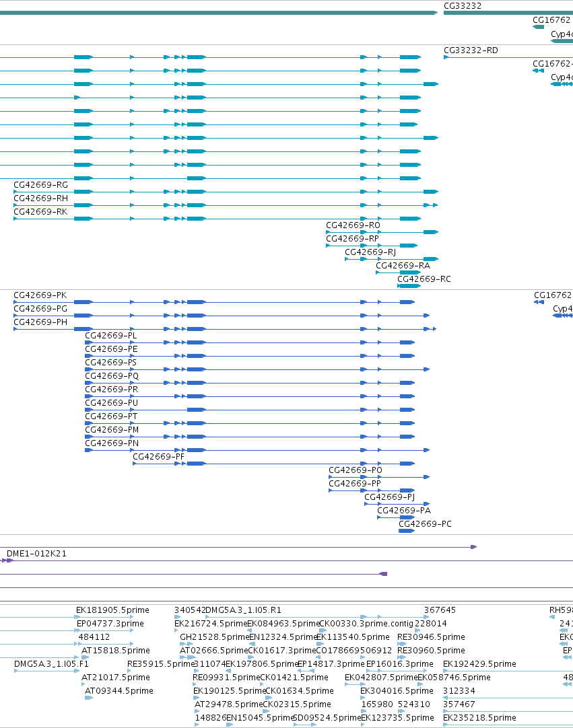Screen dimensions: 573x728
Task: Click the CG42669-RG transcript label
Action: (40, 185)
